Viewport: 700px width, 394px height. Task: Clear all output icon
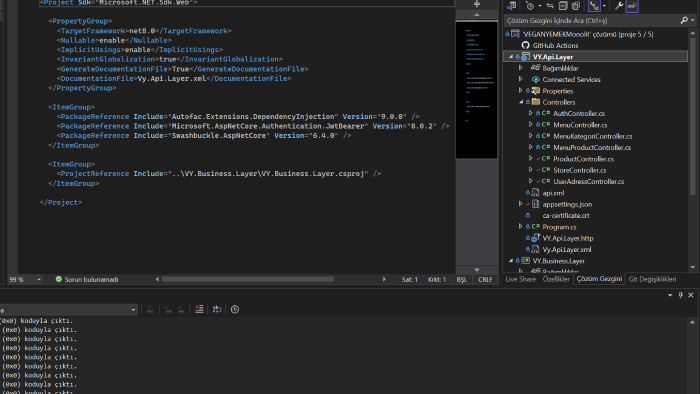click(x=199, y=309)
